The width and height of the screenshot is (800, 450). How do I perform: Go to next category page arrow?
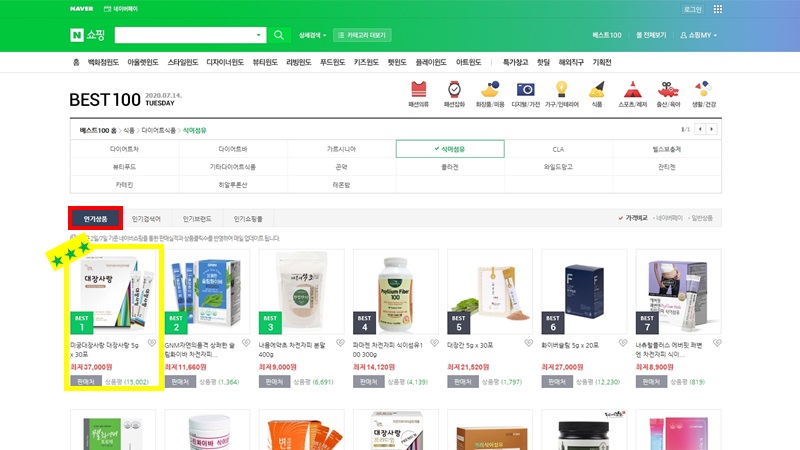point(712,129)
